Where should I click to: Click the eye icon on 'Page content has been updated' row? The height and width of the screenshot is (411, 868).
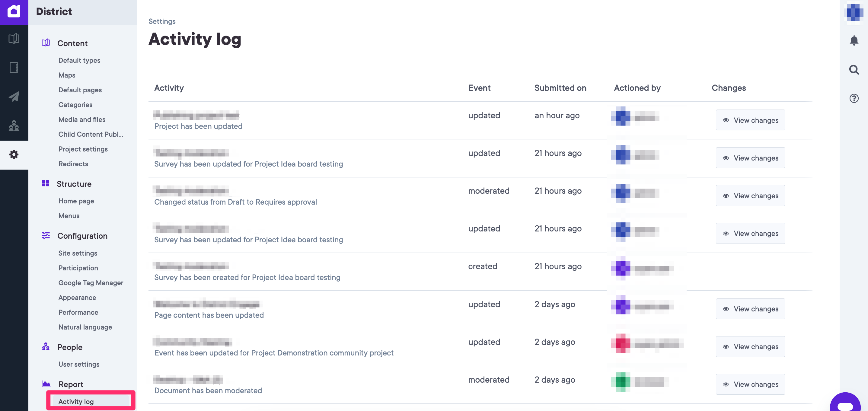point(726,309)
